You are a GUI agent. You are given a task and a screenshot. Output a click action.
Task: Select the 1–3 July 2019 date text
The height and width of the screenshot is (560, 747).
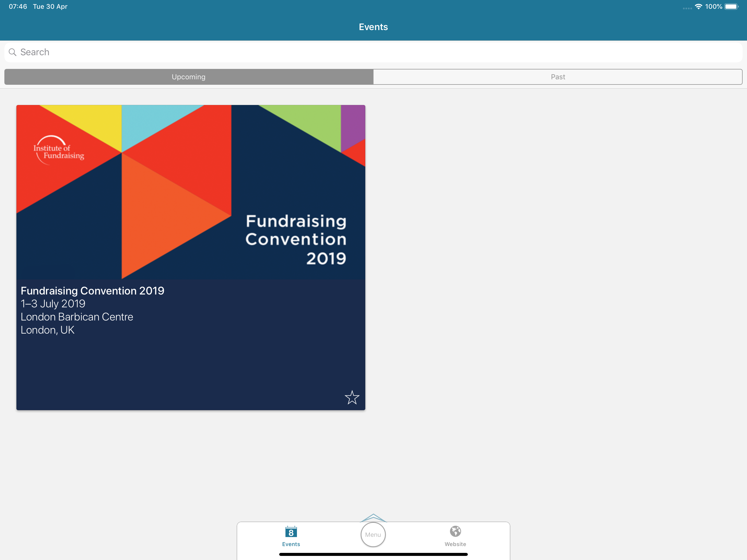[53, 304]
